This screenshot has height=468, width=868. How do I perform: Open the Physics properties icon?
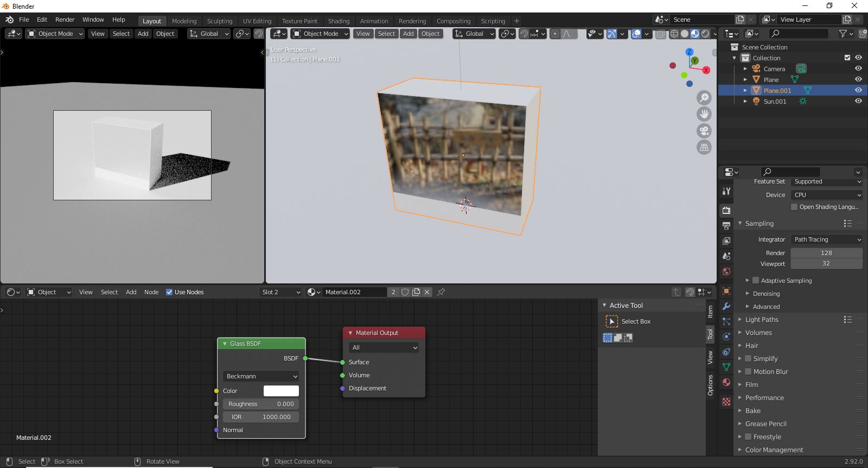tap(726, 337)
